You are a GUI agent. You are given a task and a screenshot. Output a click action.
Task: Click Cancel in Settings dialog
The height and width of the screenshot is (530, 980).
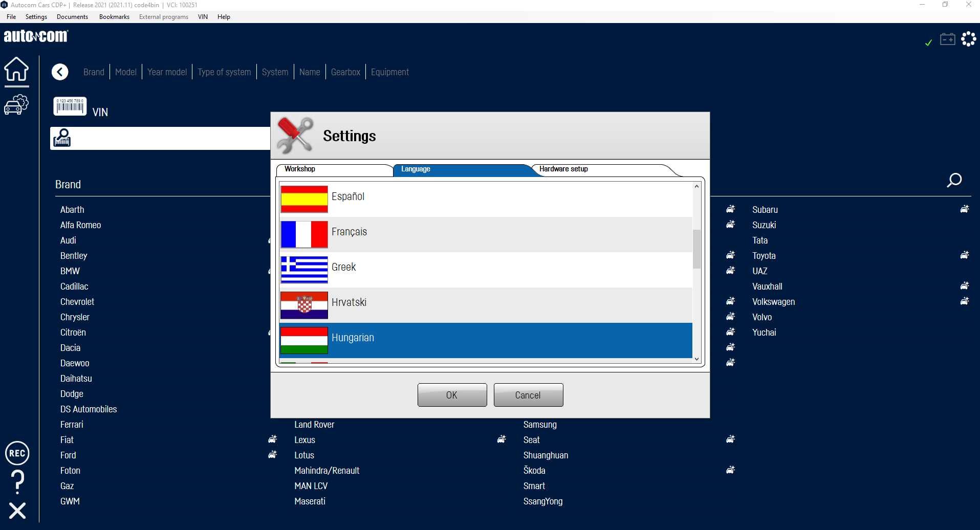pos(528,395)
